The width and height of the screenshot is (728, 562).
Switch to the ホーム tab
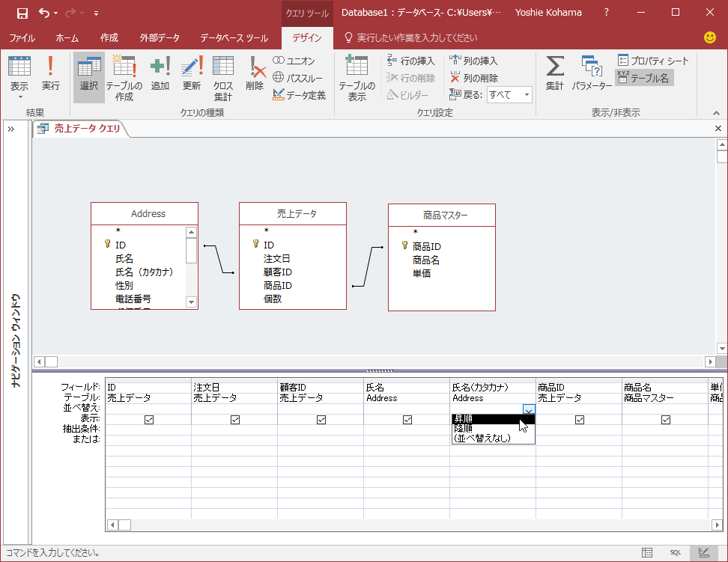tap(67, 38)
